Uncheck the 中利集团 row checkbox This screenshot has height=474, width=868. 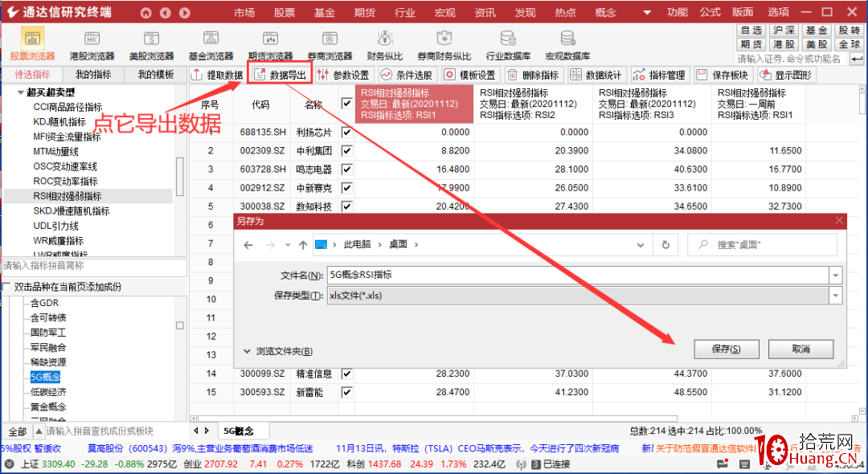347,151
